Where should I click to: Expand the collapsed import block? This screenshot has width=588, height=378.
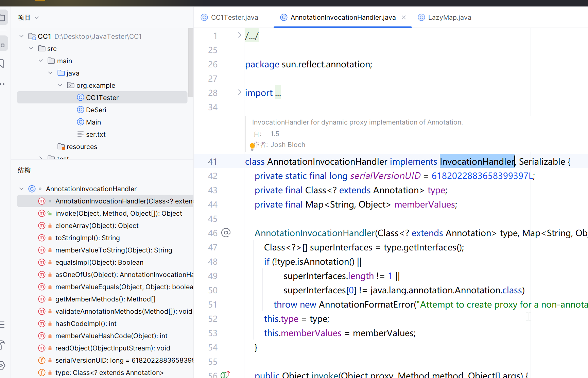(239, 92)
